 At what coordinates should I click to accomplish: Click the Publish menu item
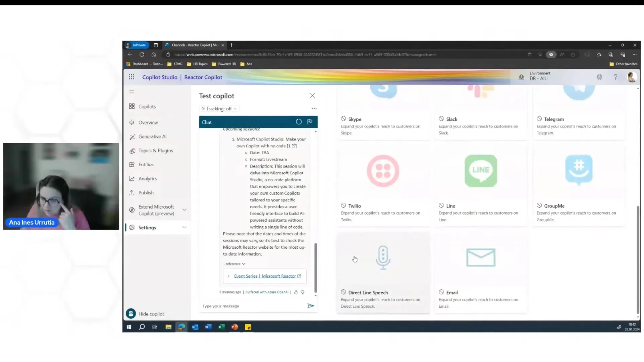(146, 192)
